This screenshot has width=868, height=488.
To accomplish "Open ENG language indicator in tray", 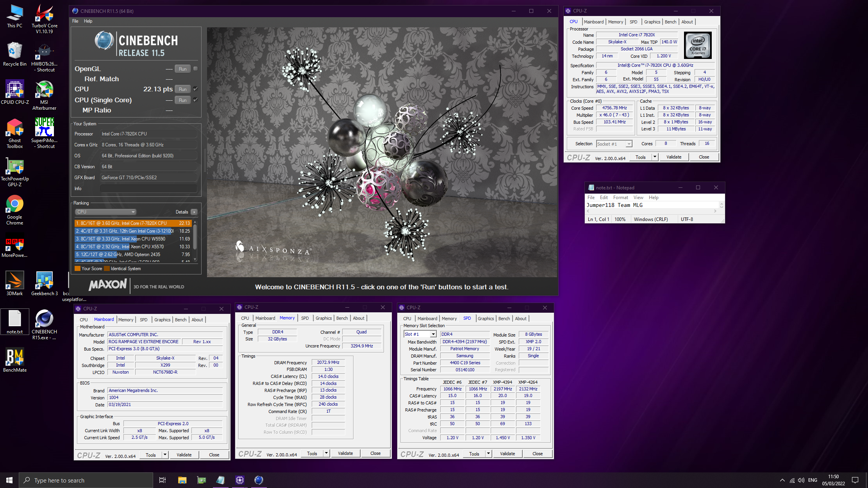I will click(813, 480).
